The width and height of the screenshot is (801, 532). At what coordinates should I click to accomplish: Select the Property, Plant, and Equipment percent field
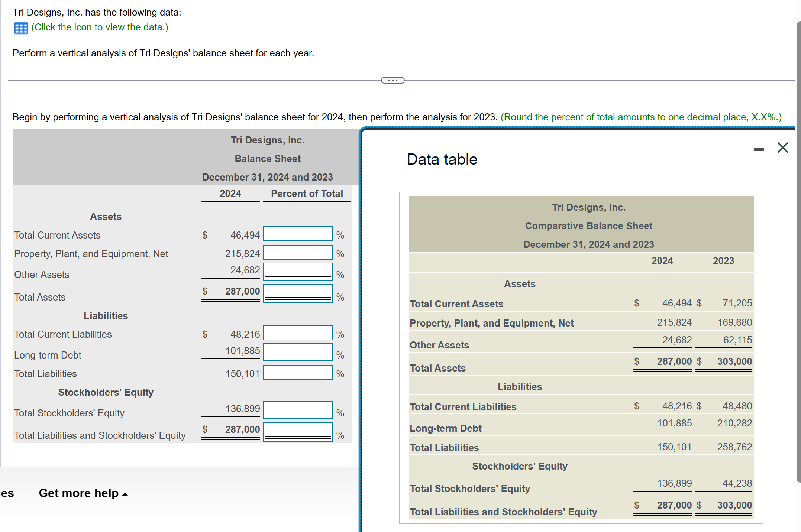point(297,253)
